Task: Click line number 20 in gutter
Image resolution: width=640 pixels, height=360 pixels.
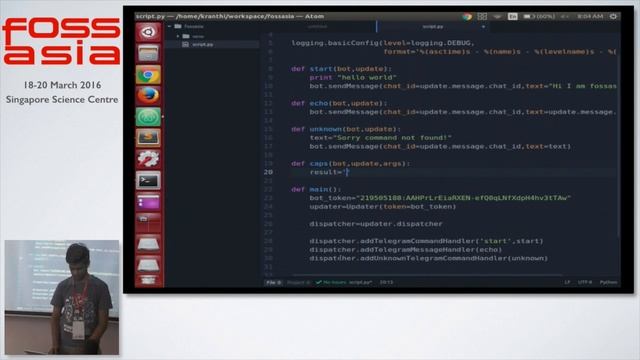Action: 268,172
